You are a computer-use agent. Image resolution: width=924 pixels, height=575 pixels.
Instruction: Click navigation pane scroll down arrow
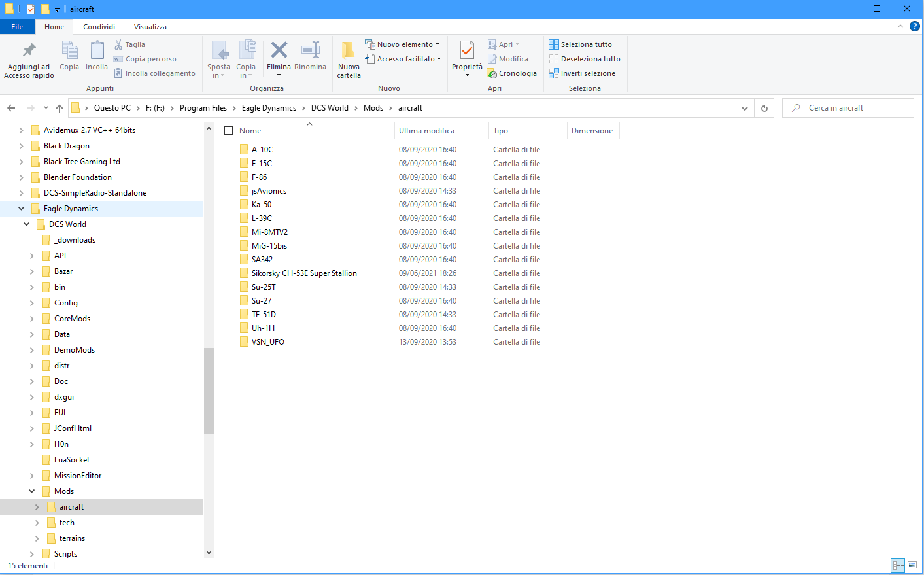209,553
